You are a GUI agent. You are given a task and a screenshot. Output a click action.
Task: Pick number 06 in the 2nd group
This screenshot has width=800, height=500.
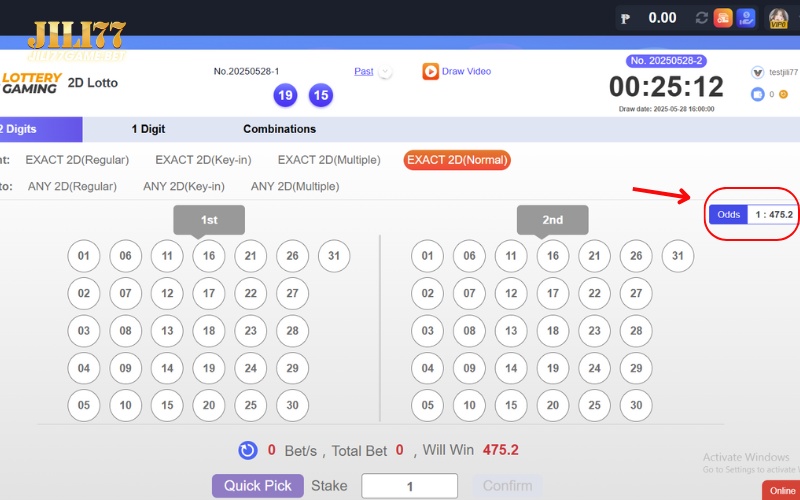469,256
